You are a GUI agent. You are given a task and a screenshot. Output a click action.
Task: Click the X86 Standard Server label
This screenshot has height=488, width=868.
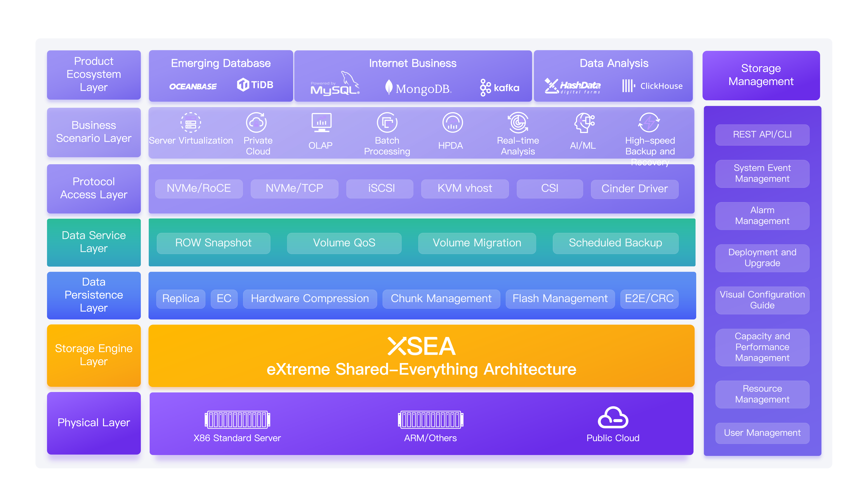point(237,438)
